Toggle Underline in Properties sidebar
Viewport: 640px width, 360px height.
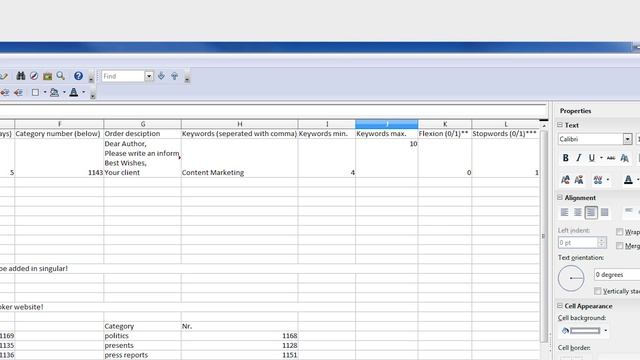591,158
